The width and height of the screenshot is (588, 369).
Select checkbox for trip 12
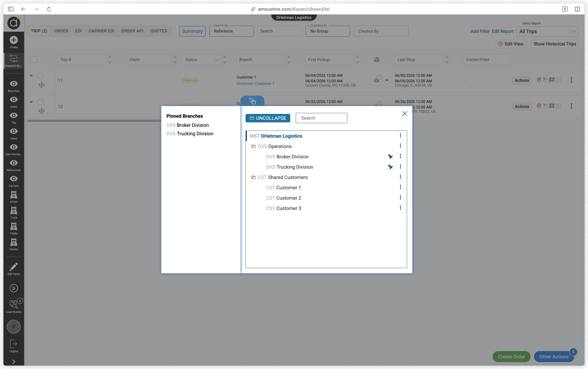pos(40,102)
